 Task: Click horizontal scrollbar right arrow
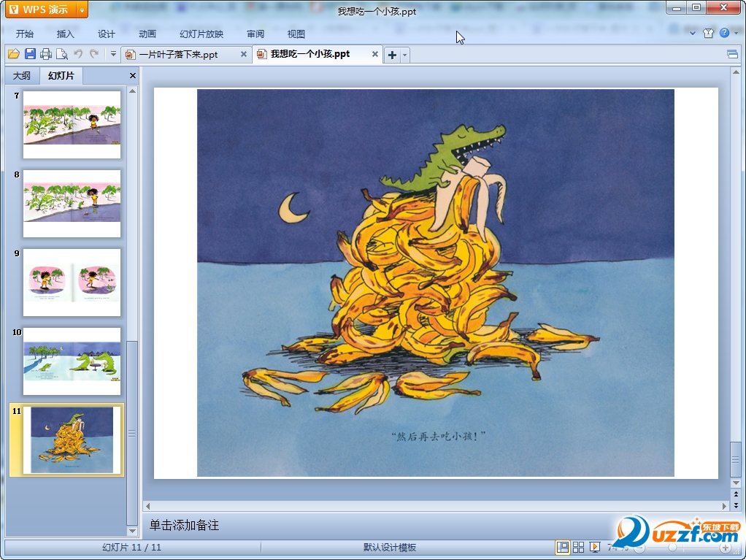pyautogui.click(x=725, y=506)
